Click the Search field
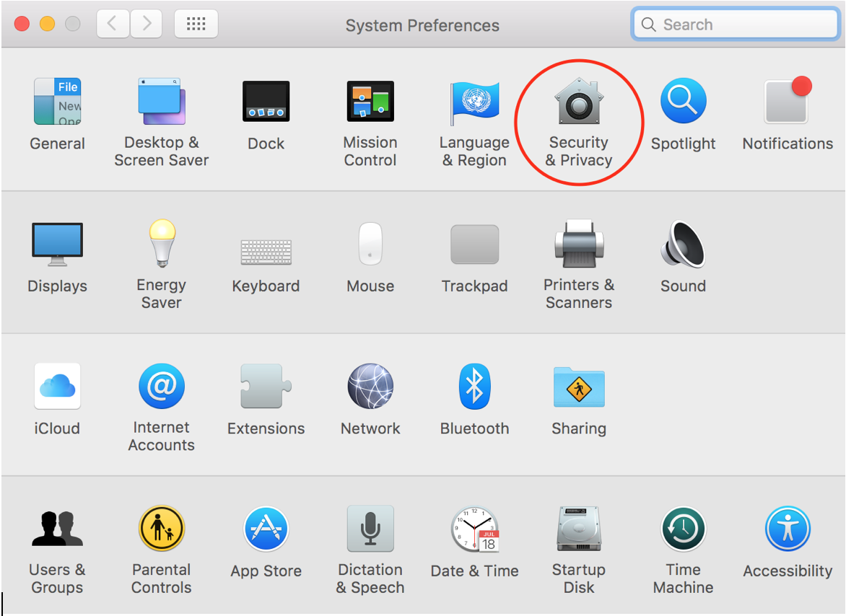Image resolution: width=846 pixels, height=616 pixels. click(735, 25)
